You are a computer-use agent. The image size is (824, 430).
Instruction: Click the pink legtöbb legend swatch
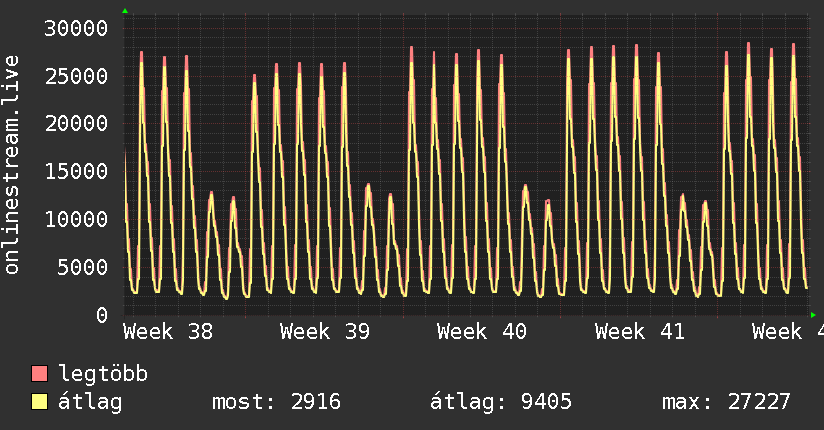[39, 373]
